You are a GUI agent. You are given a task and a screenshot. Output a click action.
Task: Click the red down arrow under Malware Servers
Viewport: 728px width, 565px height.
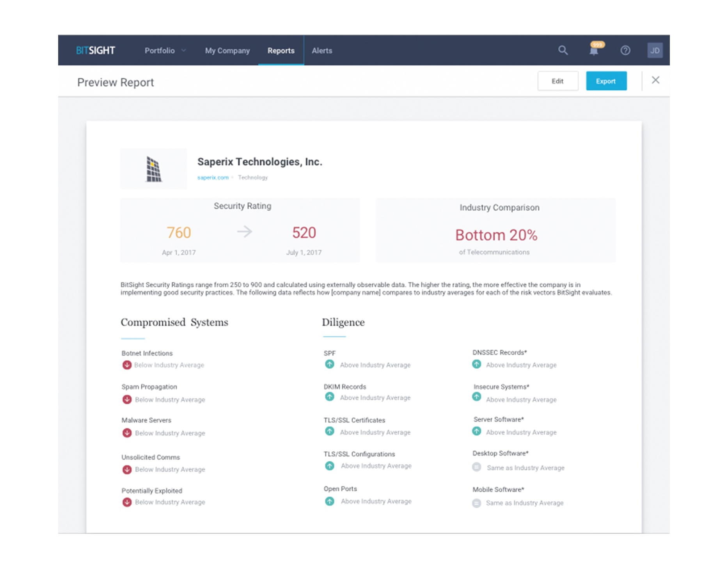click(127, 433)
